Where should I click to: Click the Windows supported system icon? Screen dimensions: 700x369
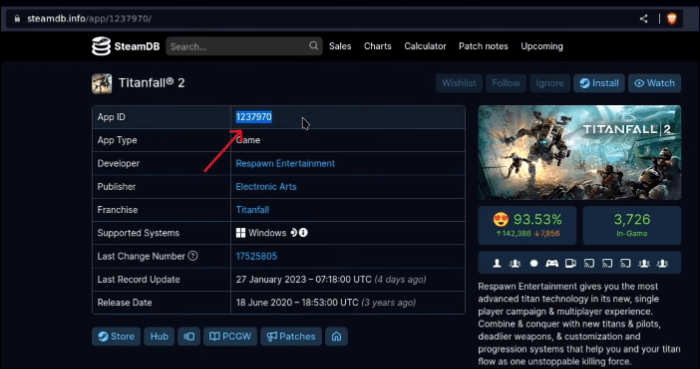(241, 233)
